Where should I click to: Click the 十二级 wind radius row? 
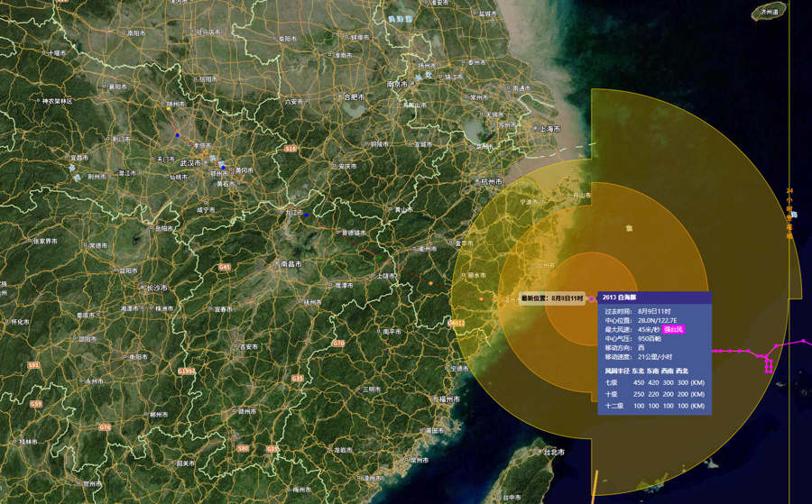click(x=655, y=406)
